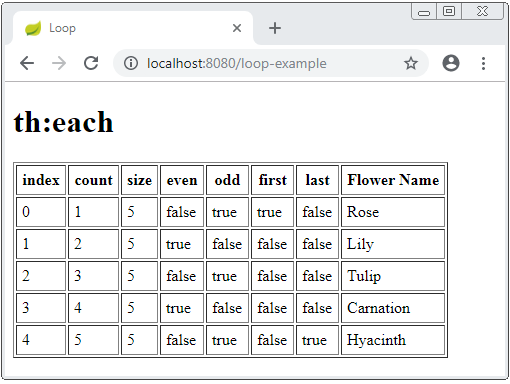Click the Hyacinth table cell

click(393, 340)
